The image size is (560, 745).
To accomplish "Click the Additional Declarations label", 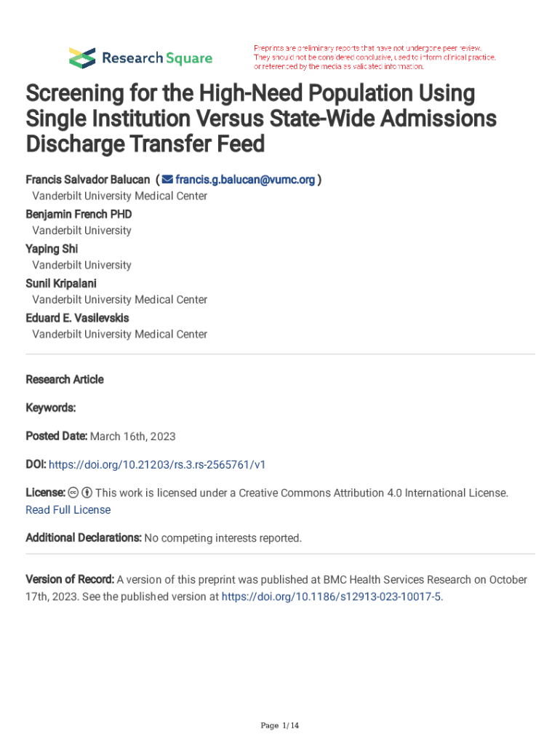I will click(84, 538).
